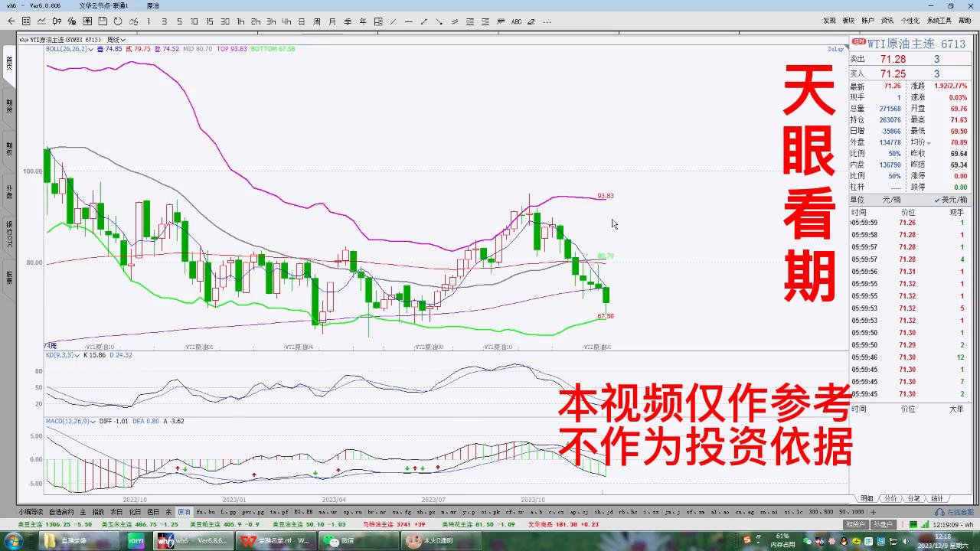Select the 3-minute period button
Image resolution: width=980 pixels, height=551 pixels.
(164, 21)
